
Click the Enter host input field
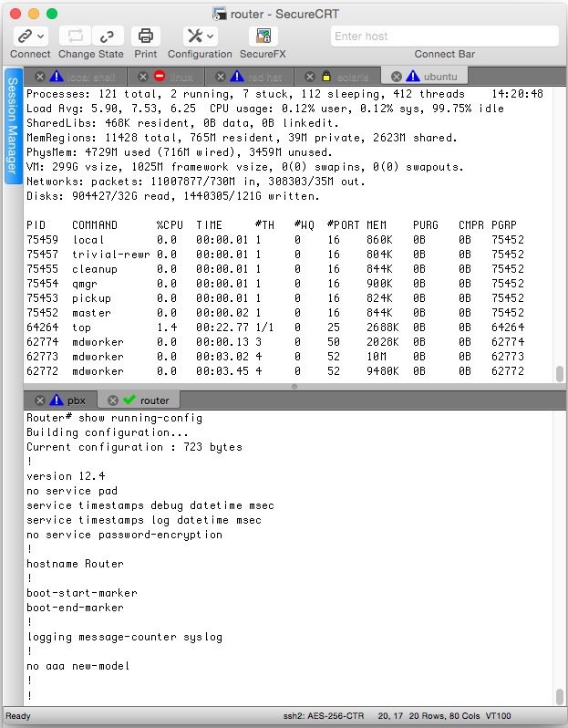pyautogui.click(x=444, y=36)
